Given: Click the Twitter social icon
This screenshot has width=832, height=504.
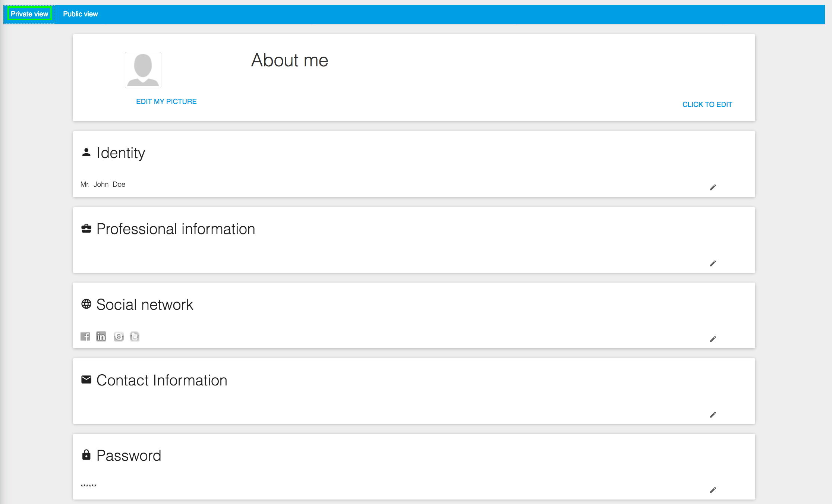Looking at the screenshot, I should [135, 337].
